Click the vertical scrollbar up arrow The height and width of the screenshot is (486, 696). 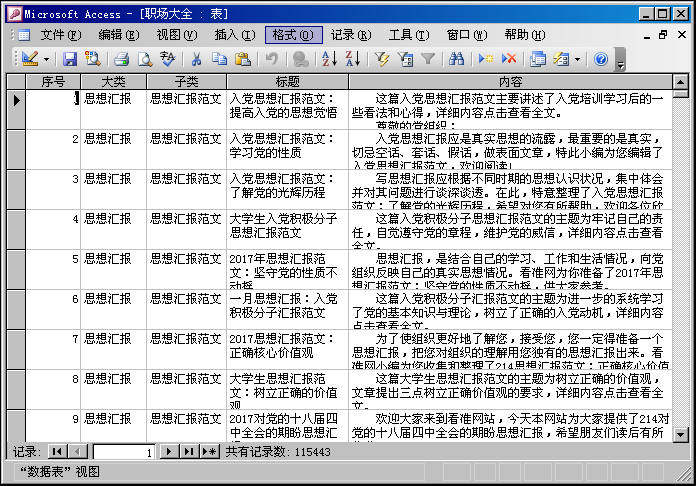coord(680,82)
